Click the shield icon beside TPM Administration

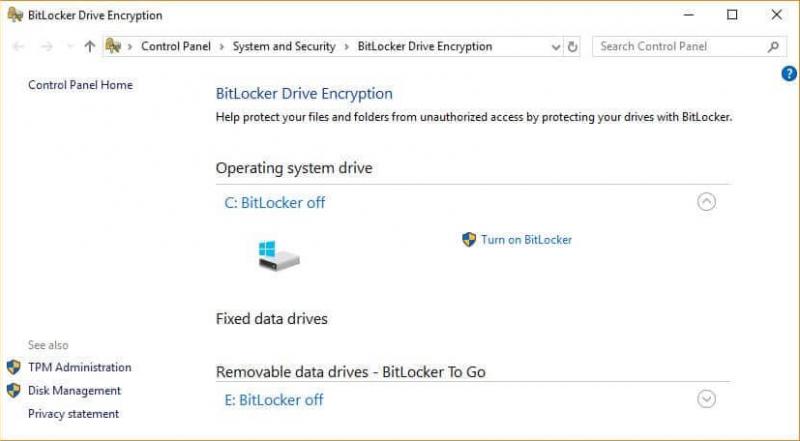pyautogui.click(x=14, y=367)
